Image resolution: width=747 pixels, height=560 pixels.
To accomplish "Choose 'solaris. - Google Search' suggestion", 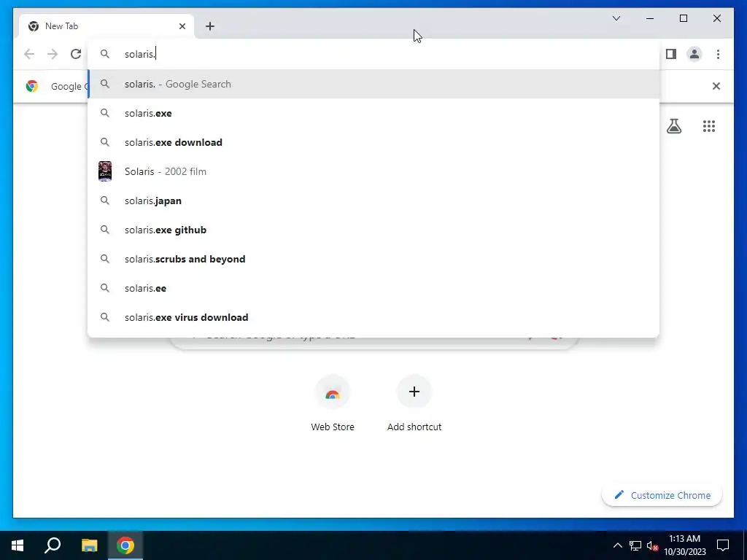I will [x=374, y=85].
